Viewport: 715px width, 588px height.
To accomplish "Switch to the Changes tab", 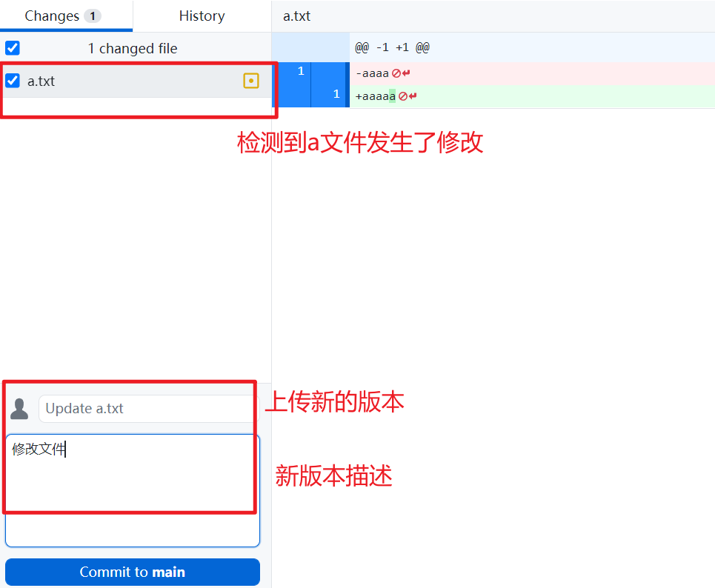I will click(x=52, y=16).
